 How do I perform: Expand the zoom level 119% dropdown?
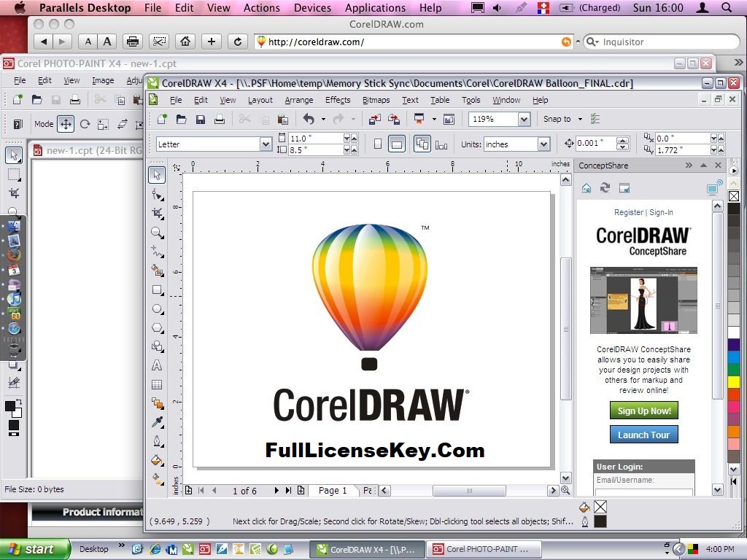(x=523, y=119)
